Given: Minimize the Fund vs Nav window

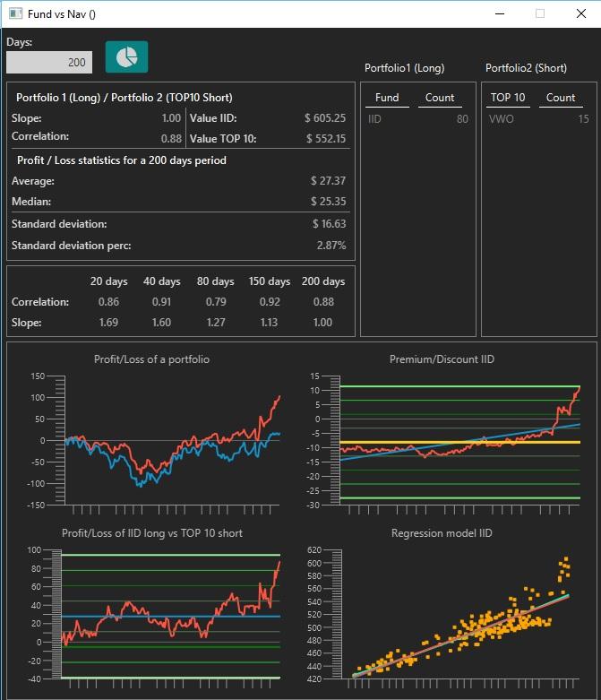Looking at the screenshot, I should [500, 13].
